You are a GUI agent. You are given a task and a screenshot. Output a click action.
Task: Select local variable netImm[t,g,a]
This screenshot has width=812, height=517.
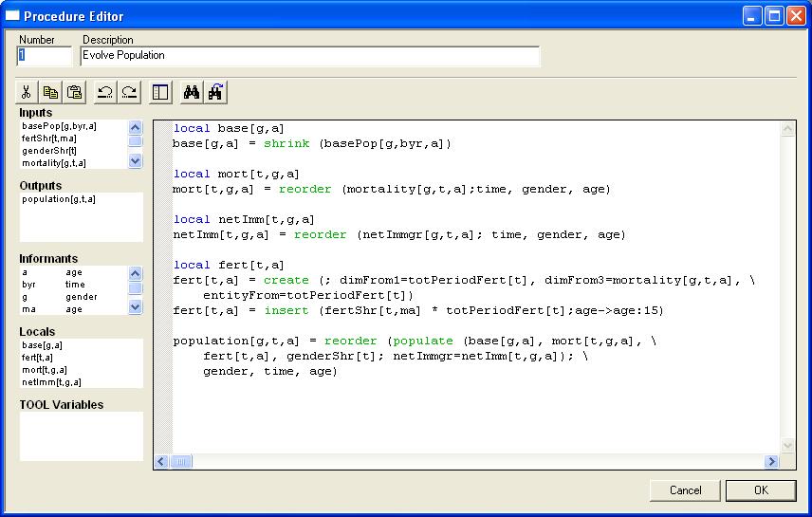click(51, 382)
